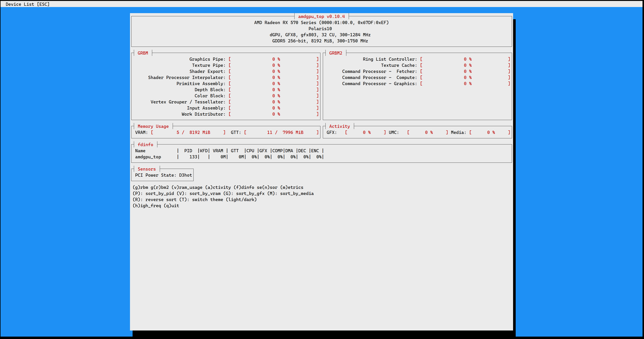
Task: Click the VRAM memory usage bar
Action: [x=188, y=132]
